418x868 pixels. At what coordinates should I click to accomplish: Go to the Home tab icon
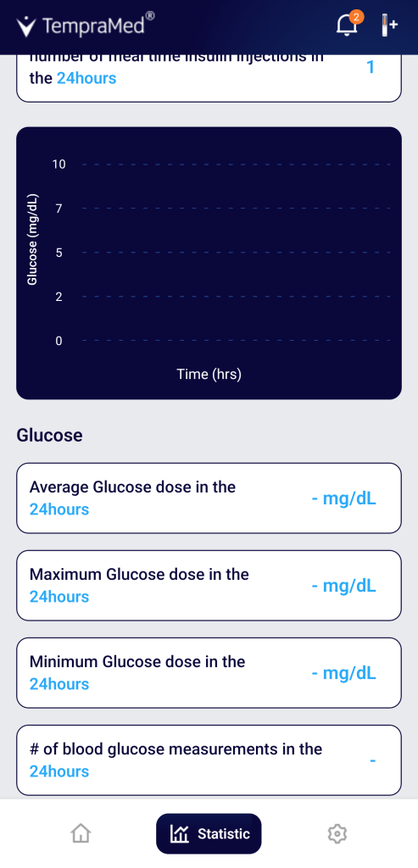[x=81, y=833]
